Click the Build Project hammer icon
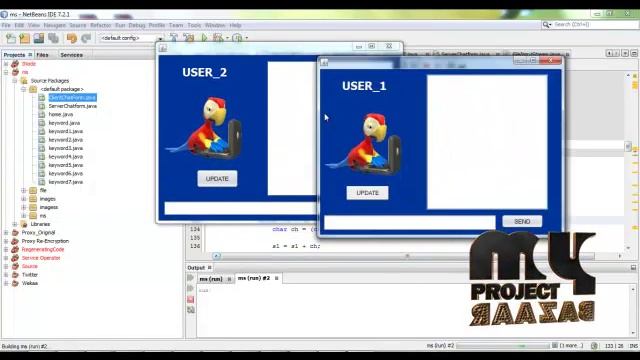640x360 pixels. 174,38
